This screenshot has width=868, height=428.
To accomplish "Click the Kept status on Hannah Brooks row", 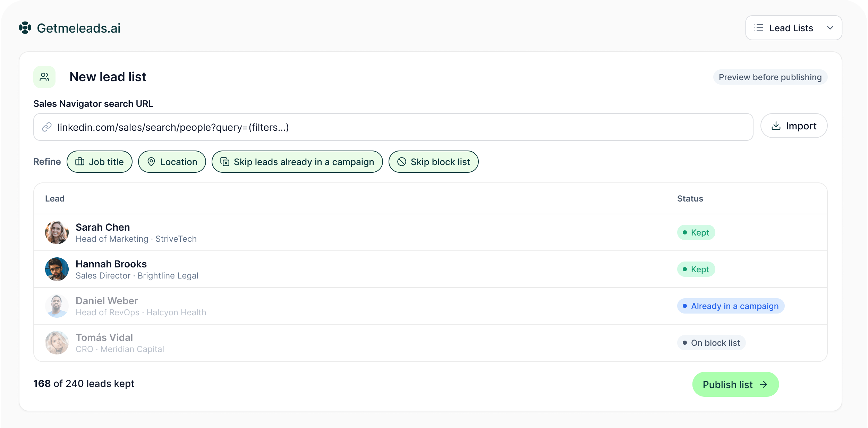I will (x=696, y=269).
